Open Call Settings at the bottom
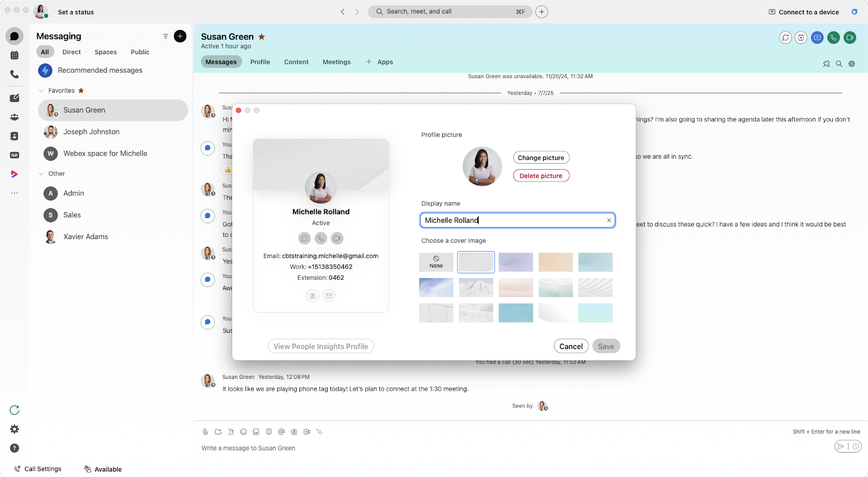Screen dimensions: 868x477 click(x=38, y=469)
